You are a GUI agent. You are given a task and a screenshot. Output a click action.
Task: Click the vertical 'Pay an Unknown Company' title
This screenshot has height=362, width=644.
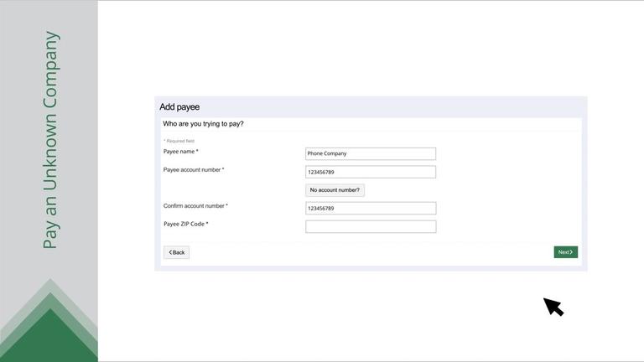pyautogui.click(x=50, y=140)
